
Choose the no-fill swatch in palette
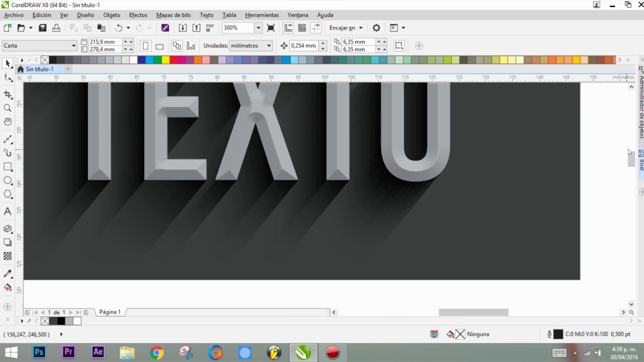coord(45,60)
